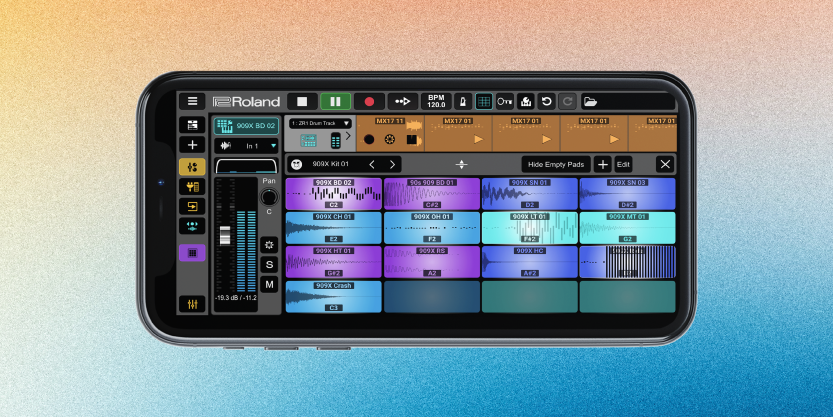Toggle the purple drum pads sidebar button
This screenshot has width=833, height=417.
[x=192, y=253]
